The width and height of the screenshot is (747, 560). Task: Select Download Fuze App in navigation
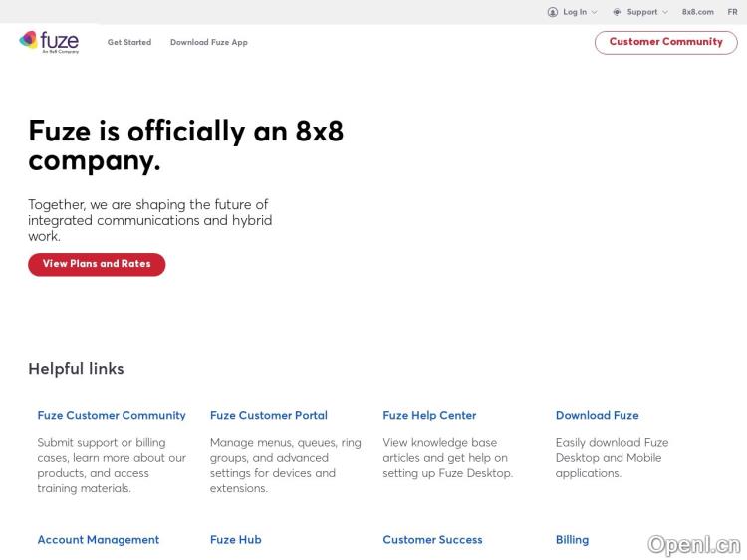pyautogui.click(x=208, y=42)
